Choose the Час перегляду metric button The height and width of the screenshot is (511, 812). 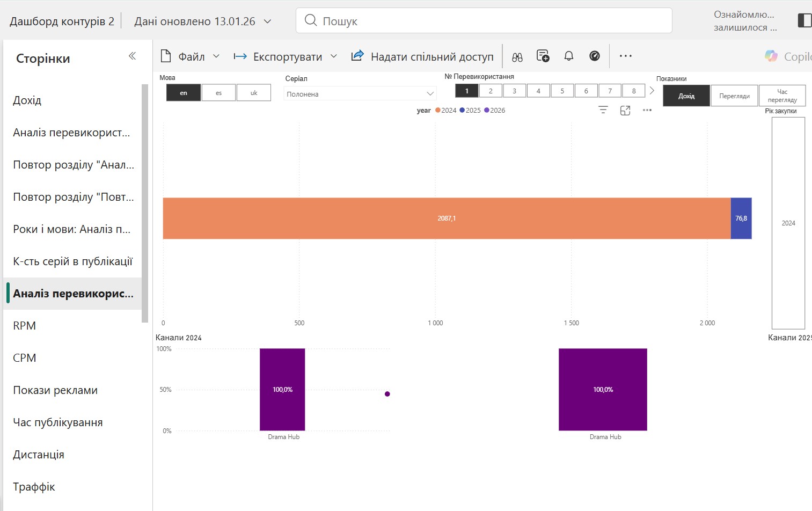[782, 96]
